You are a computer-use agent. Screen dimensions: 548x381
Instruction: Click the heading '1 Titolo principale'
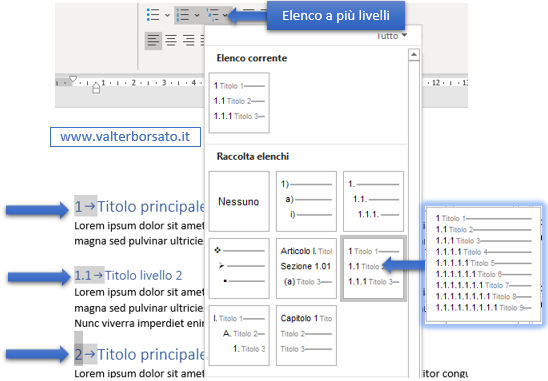pyautogui.click(x=139, y=207)
